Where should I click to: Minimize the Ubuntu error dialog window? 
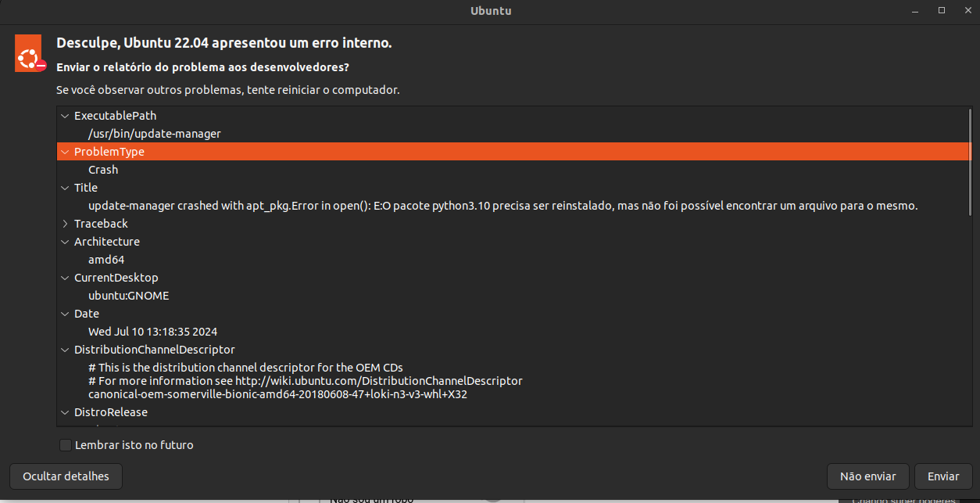click(x=916, y=10)
